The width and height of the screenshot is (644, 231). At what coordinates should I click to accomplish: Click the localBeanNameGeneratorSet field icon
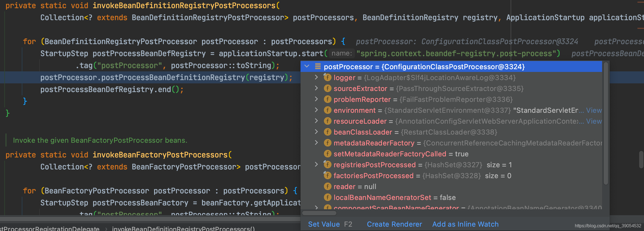tap(327, 197)
